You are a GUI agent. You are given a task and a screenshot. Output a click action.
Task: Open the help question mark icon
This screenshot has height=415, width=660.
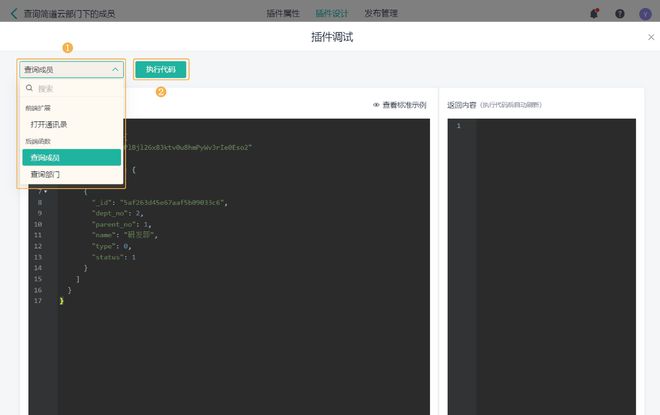(620, 14)
